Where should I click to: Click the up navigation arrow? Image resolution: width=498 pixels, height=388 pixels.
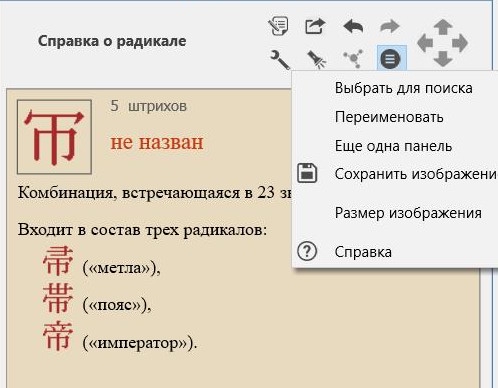tap(443, 27)
